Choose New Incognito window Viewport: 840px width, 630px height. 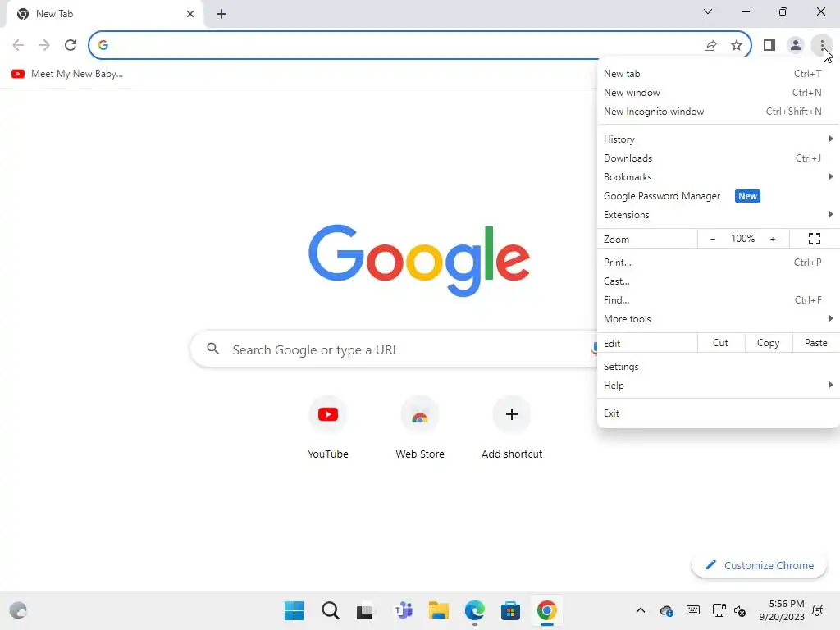click(718, 112)
